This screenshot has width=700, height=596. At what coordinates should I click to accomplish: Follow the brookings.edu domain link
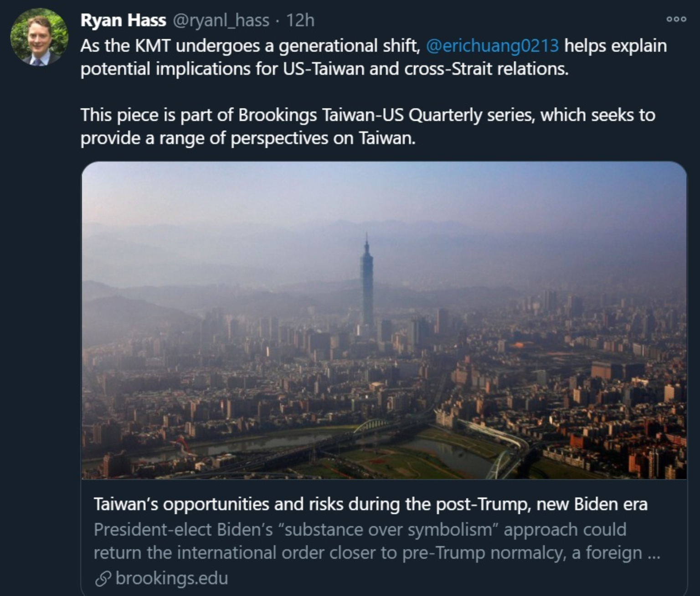pos(171,578)
